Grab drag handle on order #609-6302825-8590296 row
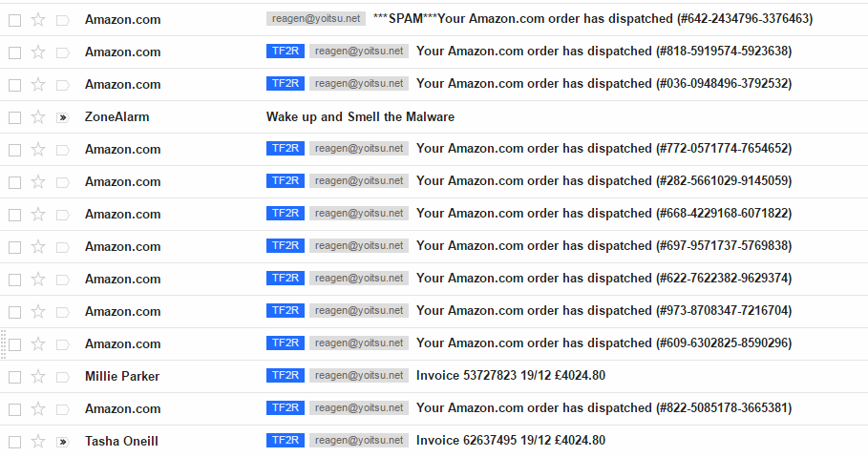Viewport: 868px width, 457px height. [x=3, y=344]
